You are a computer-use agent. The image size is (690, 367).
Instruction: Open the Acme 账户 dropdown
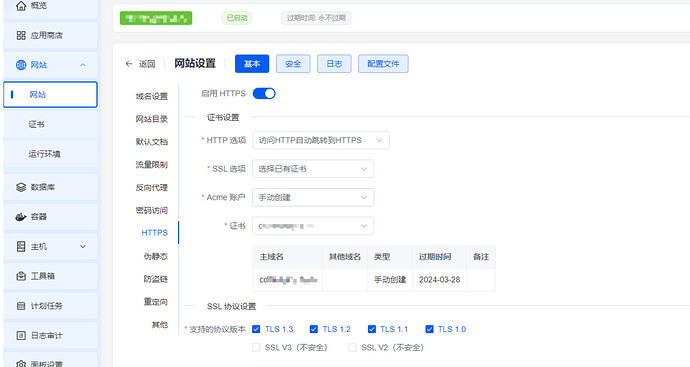coord(313,198)
